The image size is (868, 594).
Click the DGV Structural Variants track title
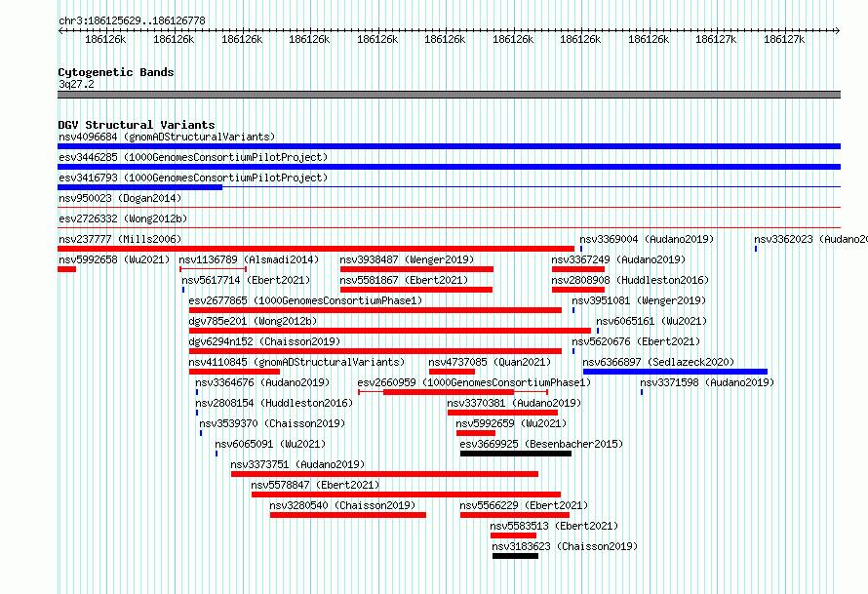click(137, 125)
